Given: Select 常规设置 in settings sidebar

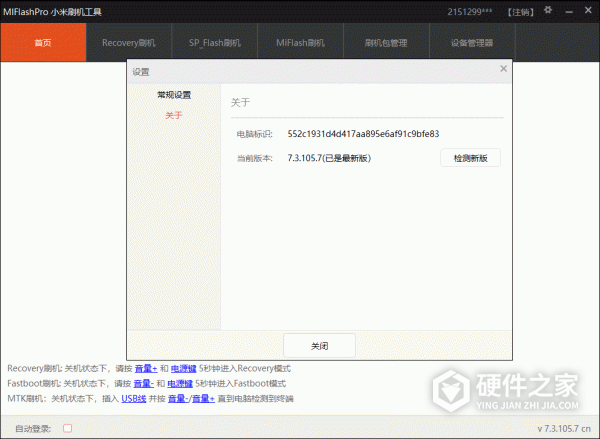Looking at the screenshot, I should pos(174,95).
